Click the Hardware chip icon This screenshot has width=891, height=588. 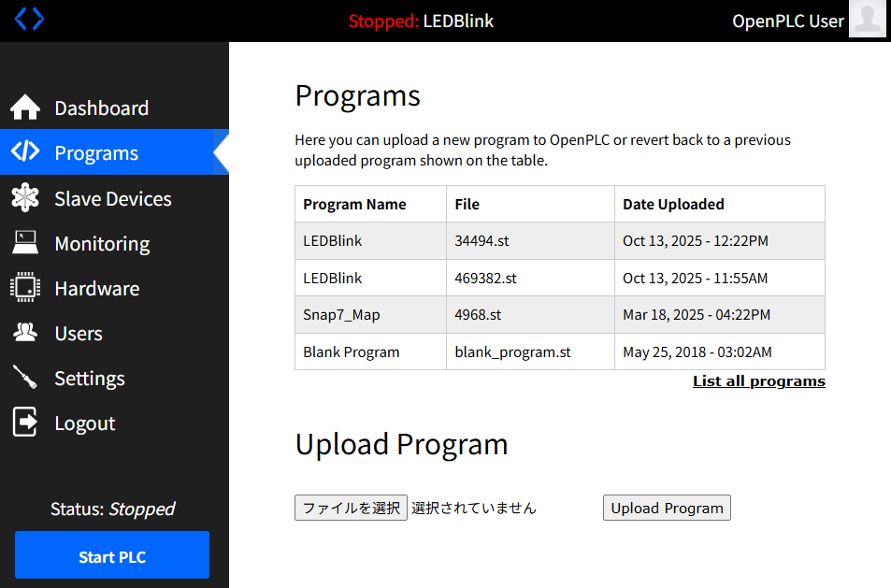point(25,288)
